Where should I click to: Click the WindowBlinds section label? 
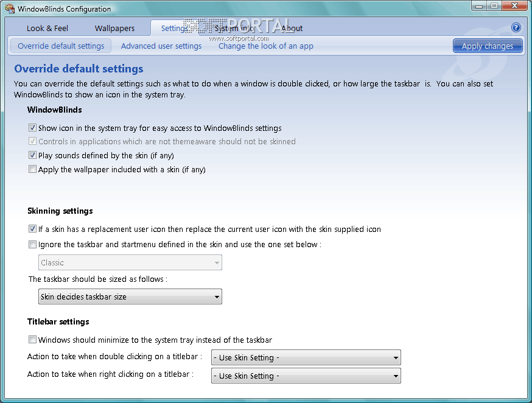click(x=55, y=110)
